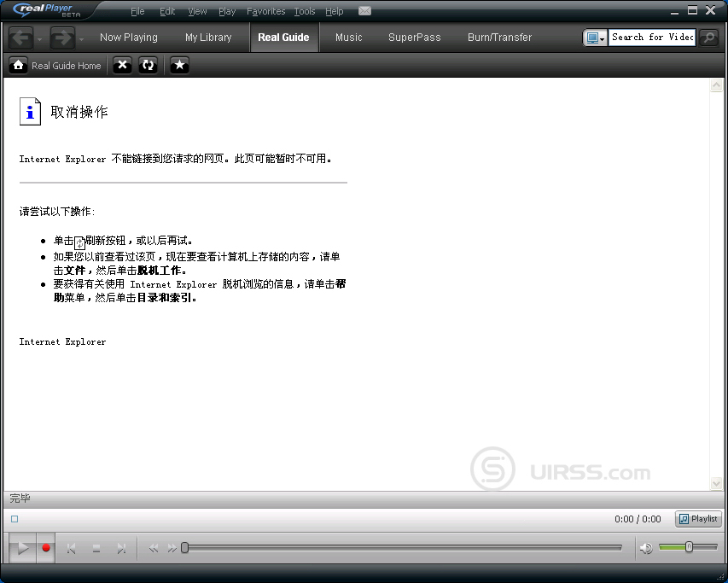Skip to previous clip
Viewport: 728px width, 583px height.
tap(71, 549)
